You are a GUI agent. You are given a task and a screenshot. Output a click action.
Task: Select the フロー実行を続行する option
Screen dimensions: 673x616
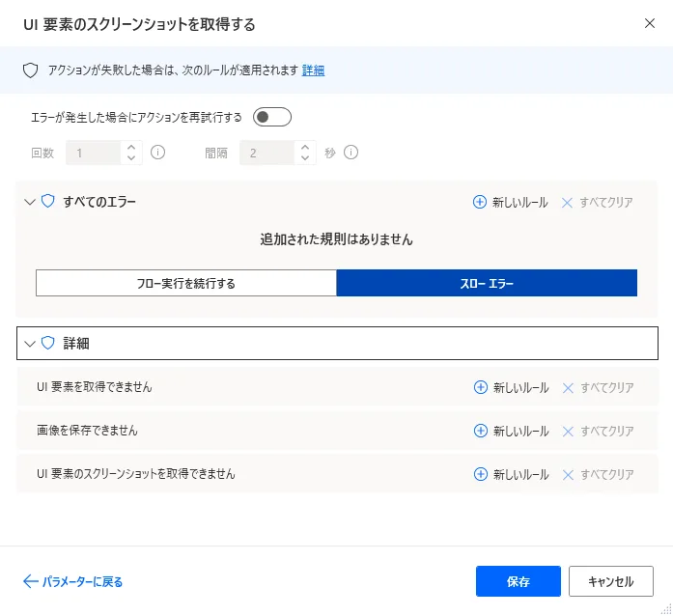(x=186, y=283)
